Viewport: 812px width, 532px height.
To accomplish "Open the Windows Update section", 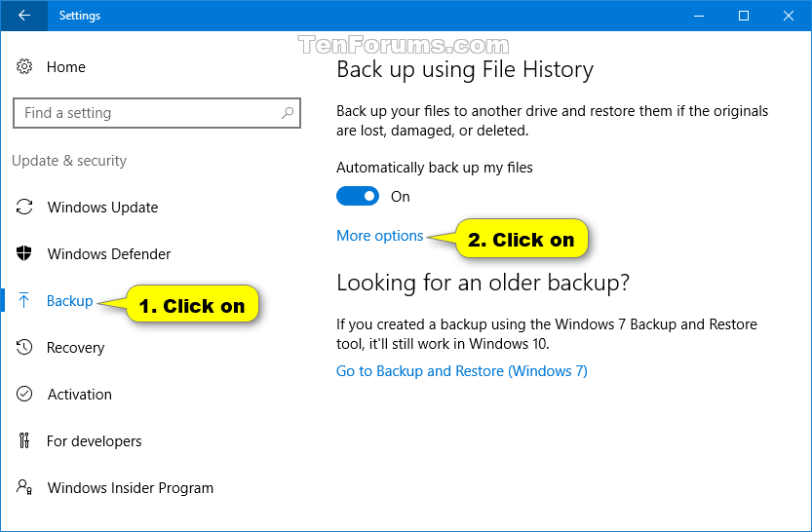I will (x=102, y=208).
